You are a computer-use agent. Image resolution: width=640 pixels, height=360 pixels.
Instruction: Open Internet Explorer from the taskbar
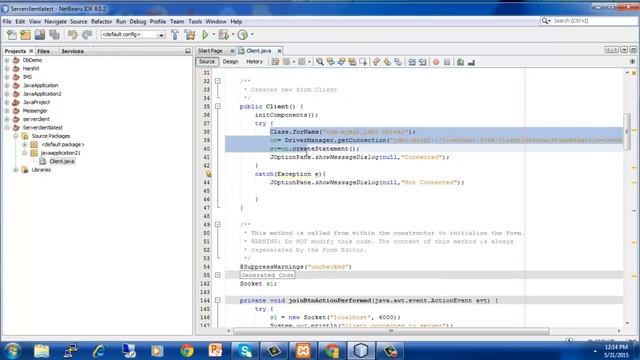click(x=99, y=351)
